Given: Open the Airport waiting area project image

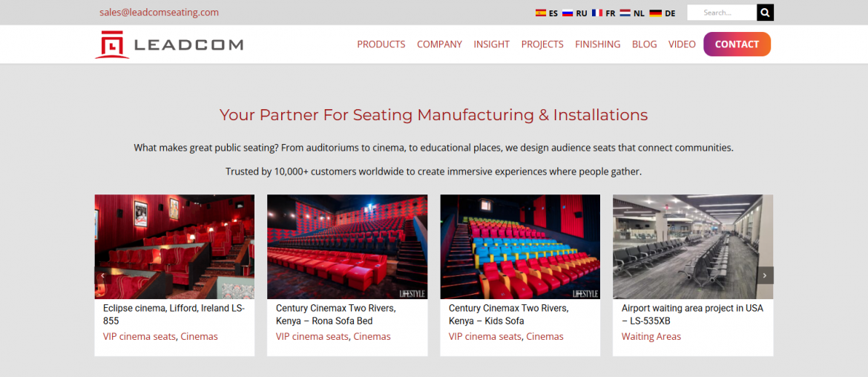Looking at the screenshot, I should pyautogui.click(x=692, y=246).
